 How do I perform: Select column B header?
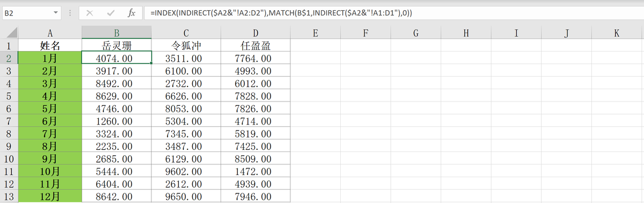[117, 33]
